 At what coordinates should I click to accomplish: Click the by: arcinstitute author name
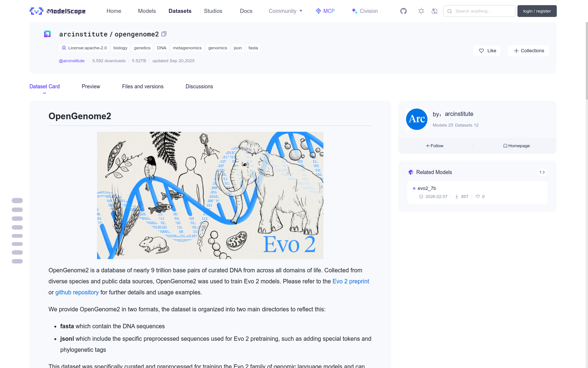[459, 114]
